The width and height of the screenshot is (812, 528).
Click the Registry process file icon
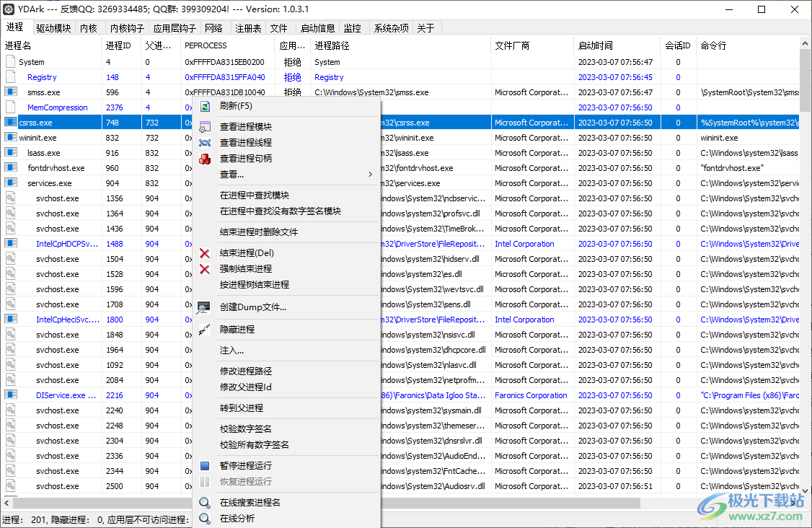pyautogui.click(x=10, y=76)
